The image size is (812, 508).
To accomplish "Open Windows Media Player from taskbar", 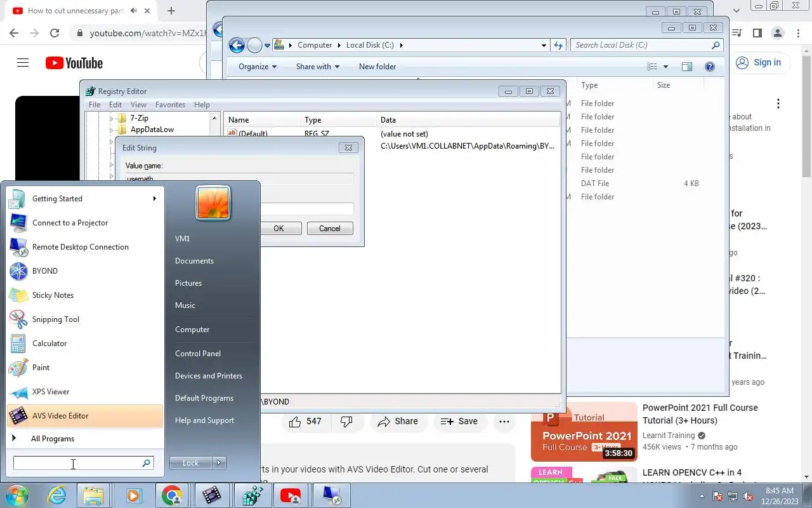I will 133,495.
